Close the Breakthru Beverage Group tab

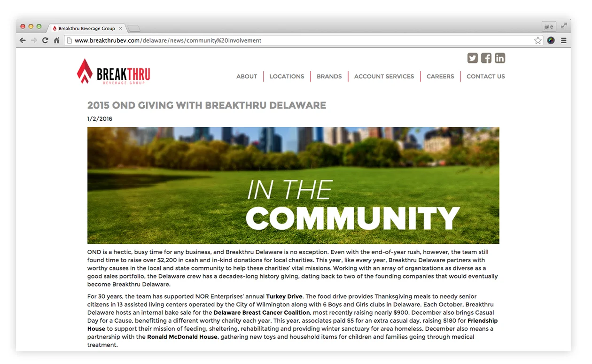(x=120, y=29)
